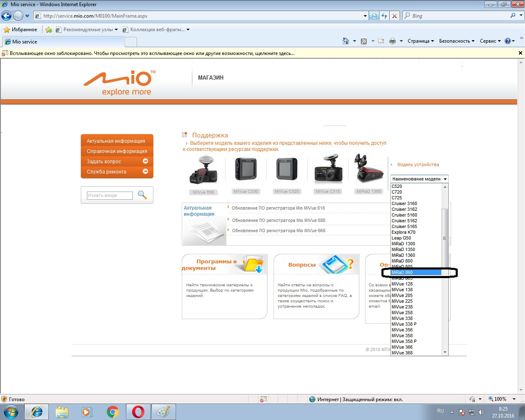Screen dimensions: 525x420
Task: Click Задать вопрос sidebar button
Action: click(x=117, y=161)
